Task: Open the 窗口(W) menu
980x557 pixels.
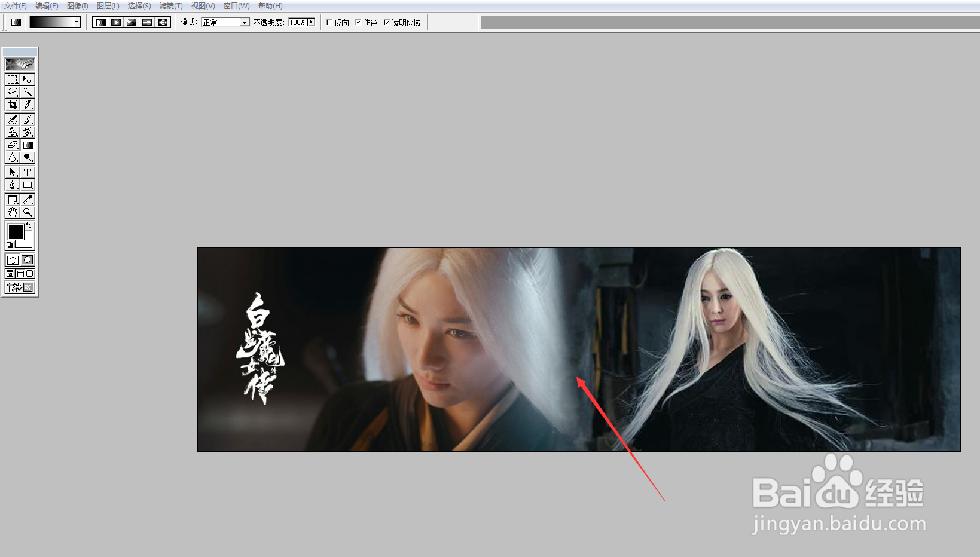Action: [x=237, y=6]
